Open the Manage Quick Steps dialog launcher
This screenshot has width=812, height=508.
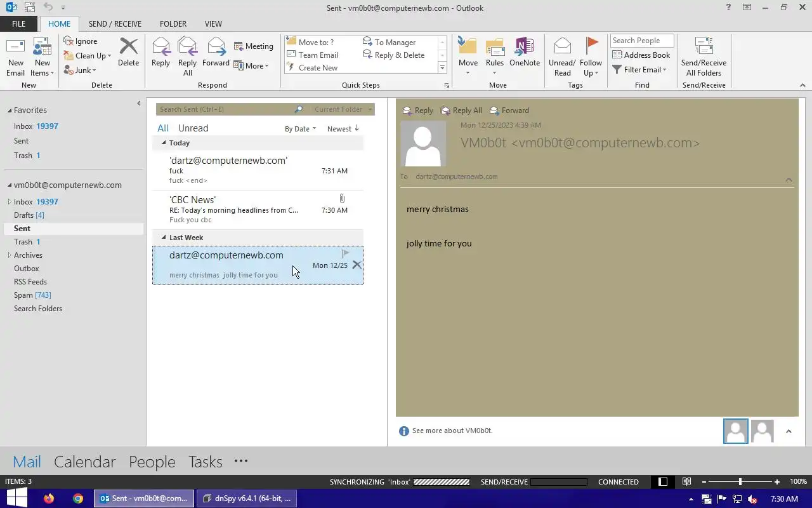coord(447,85)
